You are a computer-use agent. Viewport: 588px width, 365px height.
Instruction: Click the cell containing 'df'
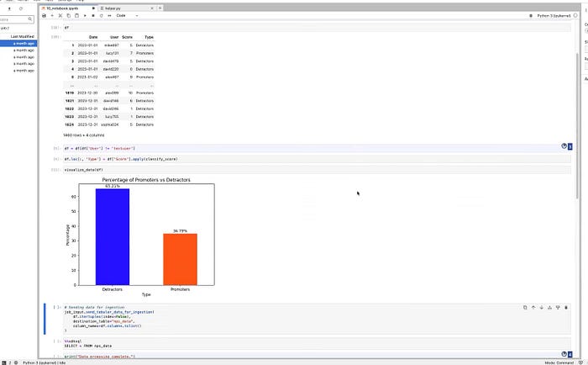pyautogui.click(x=317, y=28)
